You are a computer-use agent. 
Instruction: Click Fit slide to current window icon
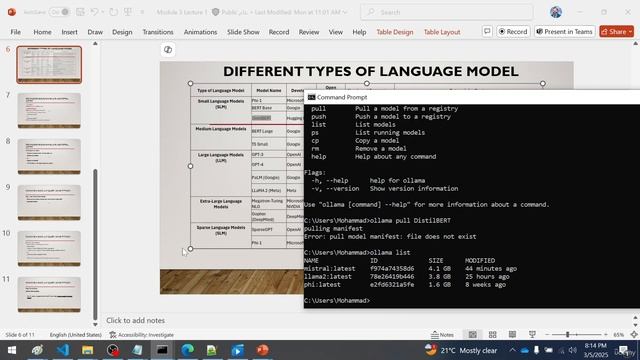pyautogui.click(x=634, y=335)
